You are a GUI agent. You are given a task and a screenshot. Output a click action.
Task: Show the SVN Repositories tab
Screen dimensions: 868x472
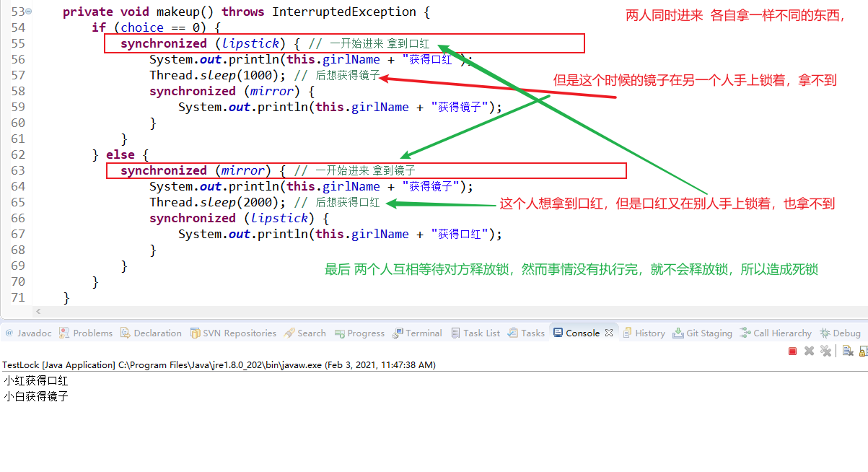[x=233, y=333]
